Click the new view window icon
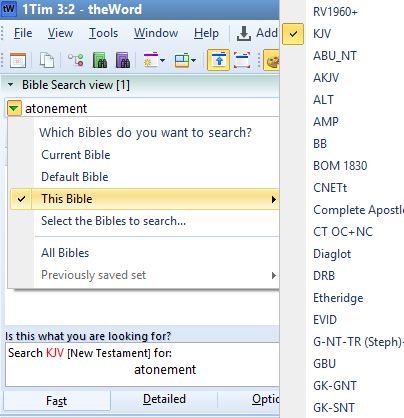This screenshot has width=404, height=418. click(151, 60)
